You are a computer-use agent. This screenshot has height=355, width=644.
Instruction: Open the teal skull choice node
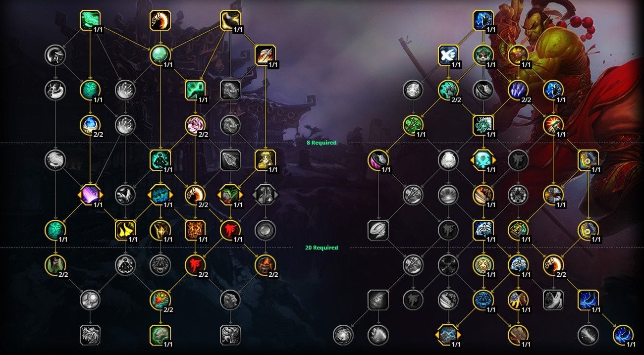483,160
